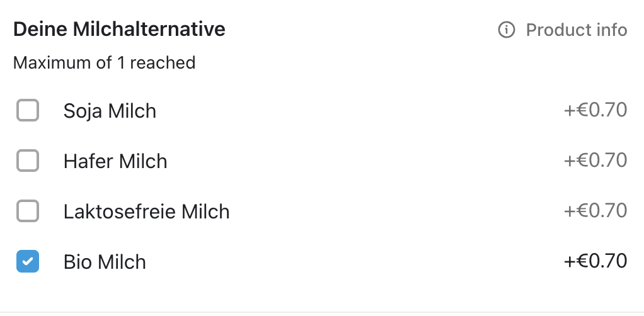Click the Bio Milch +€0.70 price
This screenshot has height=316, width=644.
(x=595, y=261)
